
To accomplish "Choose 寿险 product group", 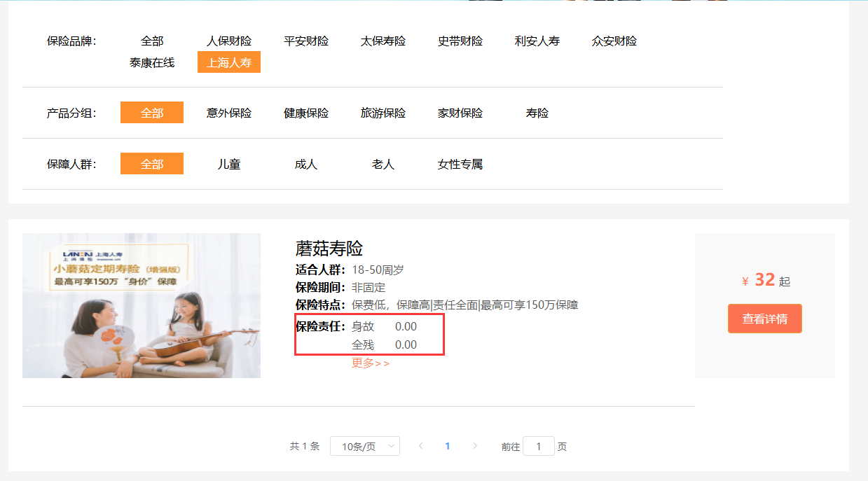I will pyautogui.click(x=537, y=113).
